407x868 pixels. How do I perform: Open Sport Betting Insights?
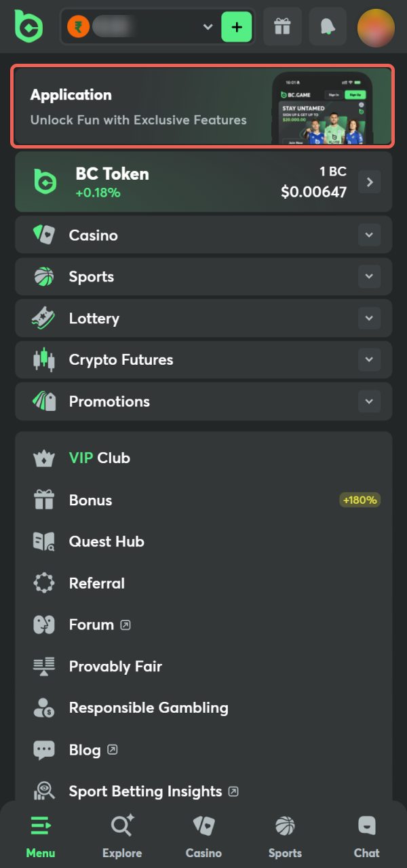click(x=146, y=791)
